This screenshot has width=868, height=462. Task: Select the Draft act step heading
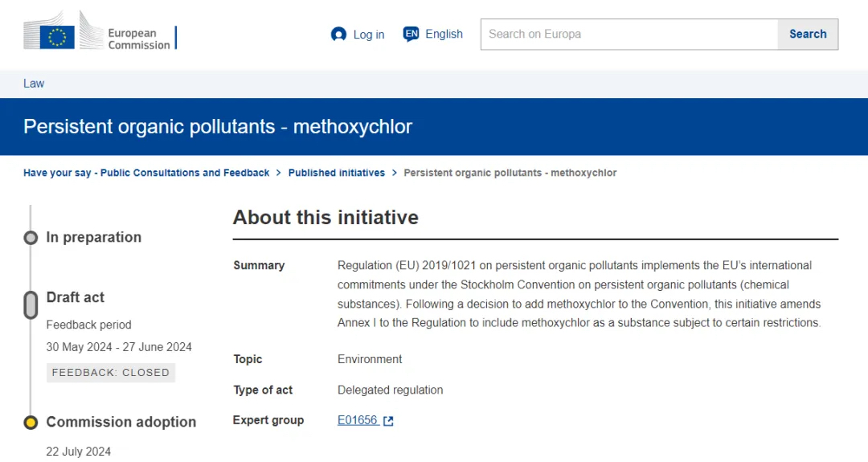(76, 297)
